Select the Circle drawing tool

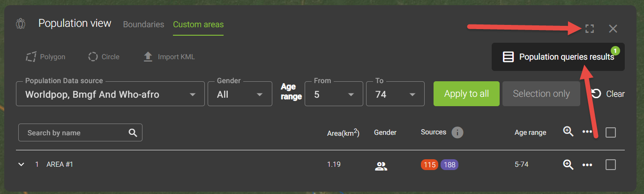click(104, 57)
